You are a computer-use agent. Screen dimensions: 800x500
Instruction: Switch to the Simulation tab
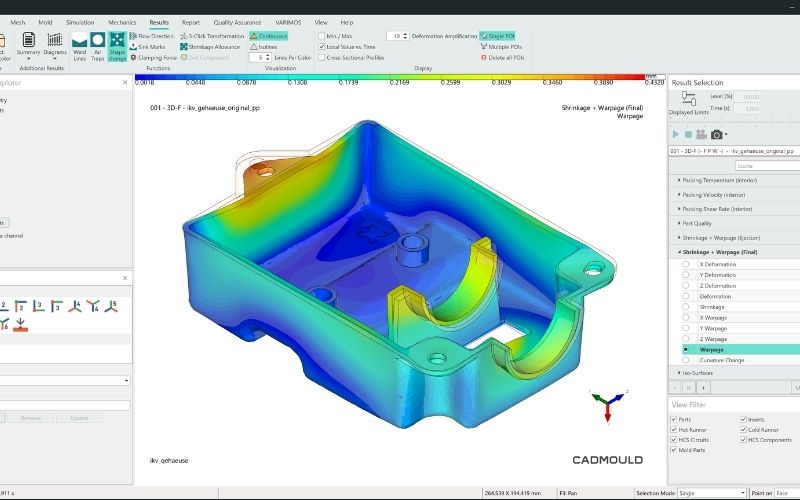tap(80, 21)
